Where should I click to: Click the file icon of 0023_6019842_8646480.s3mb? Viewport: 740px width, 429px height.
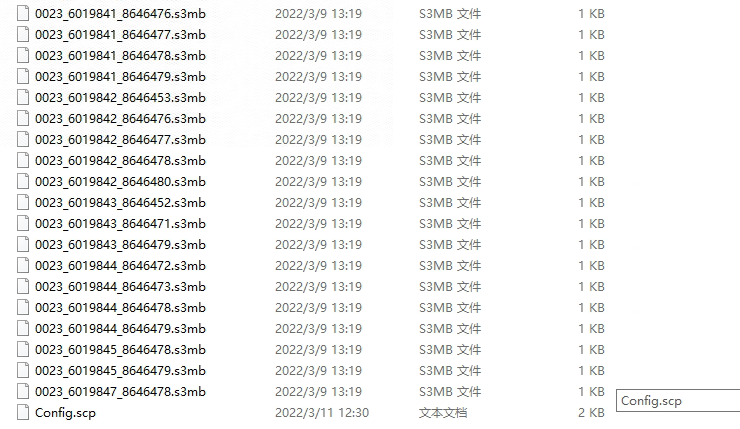(23, 182)
